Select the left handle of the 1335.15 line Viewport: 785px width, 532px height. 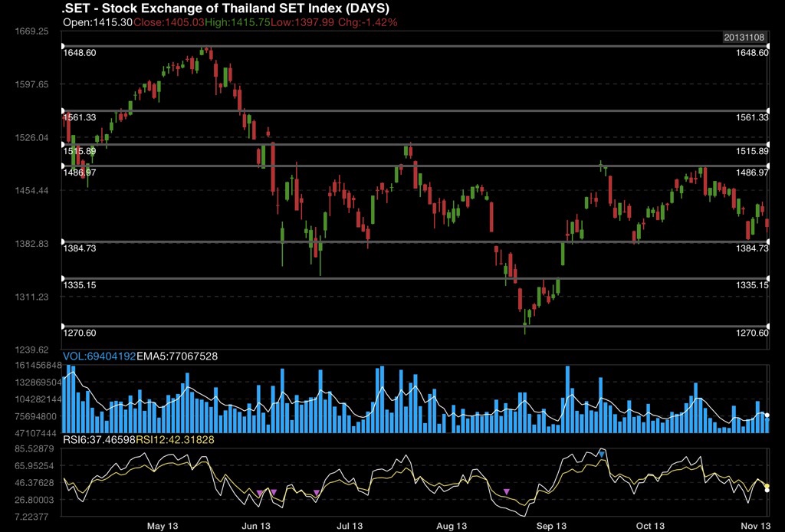(63, 278)
